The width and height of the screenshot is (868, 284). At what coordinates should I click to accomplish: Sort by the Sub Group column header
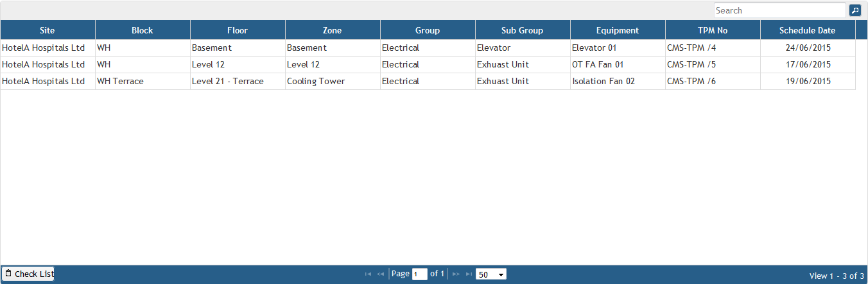pyautogui.click(x=523, y=30)
